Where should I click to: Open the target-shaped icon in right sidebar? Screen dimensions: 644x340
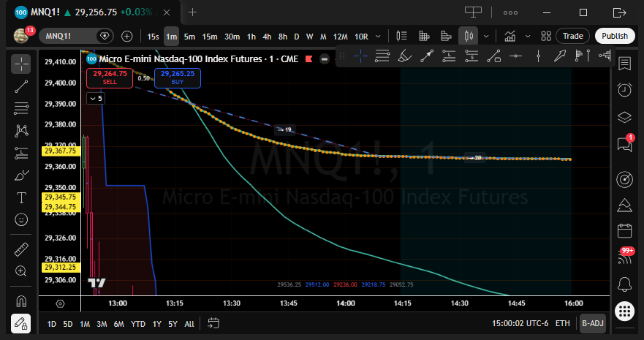pos(624,179)
